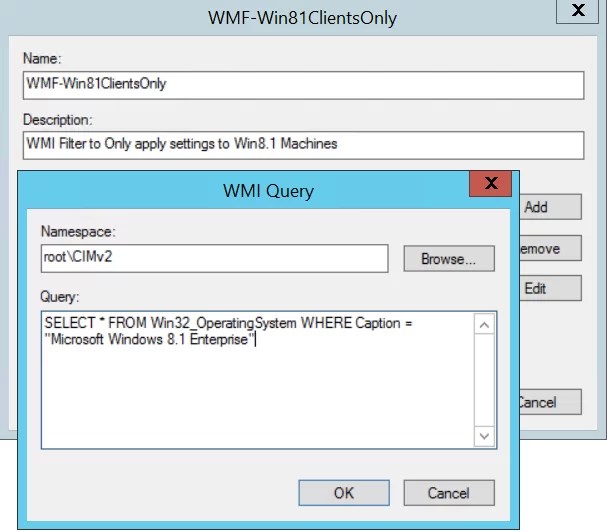The height and width of the screenshot is (532, 607).
Task: Click inside the Query text area
Action: (x=257, y=380)
